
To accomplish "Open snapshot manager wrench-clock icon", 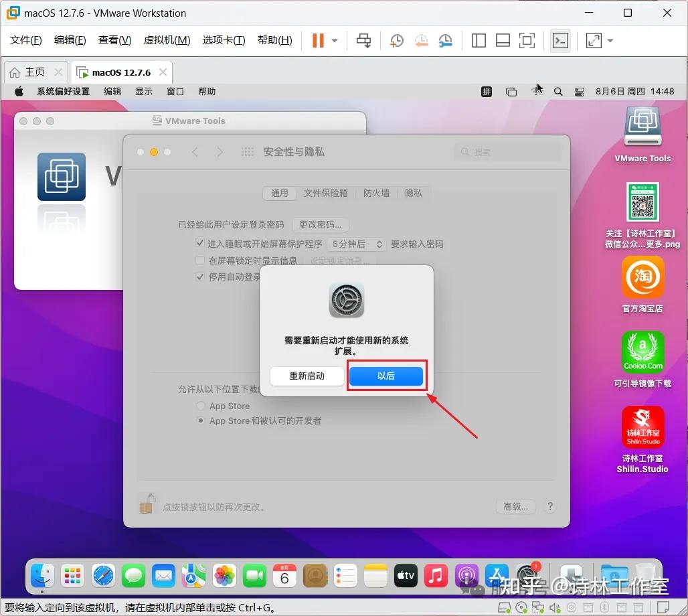I will click(x=445, y=40).
